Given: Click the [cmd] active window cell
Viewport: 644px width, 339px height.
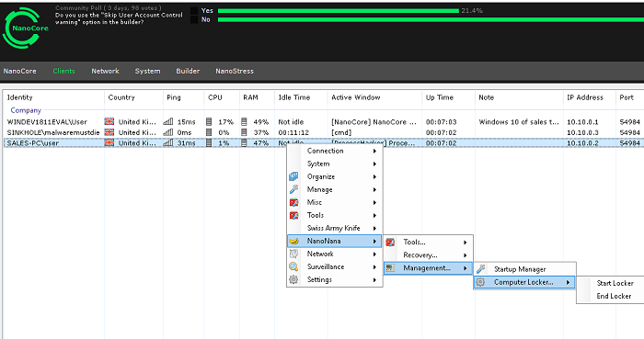Looking at the screenshot, I should click(x=341, y=132).
